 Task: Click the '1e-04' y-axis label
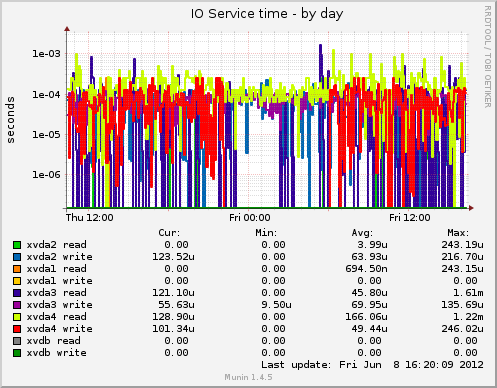pos(46,95)
